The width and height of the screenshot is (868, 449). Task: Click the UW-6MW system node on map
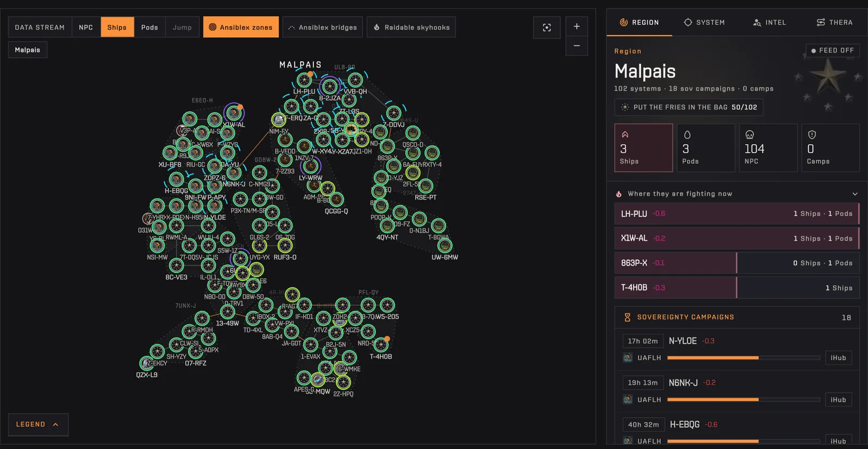tap(445, 246)
